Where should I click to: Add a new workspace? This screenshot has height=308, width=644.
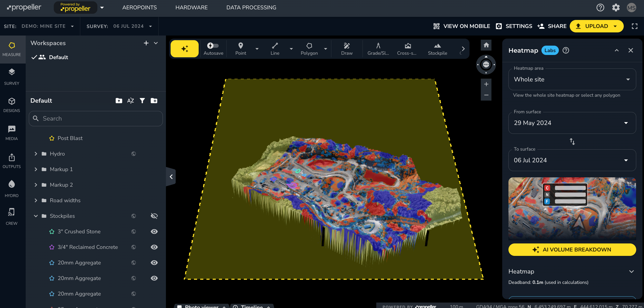pos(146,43)
